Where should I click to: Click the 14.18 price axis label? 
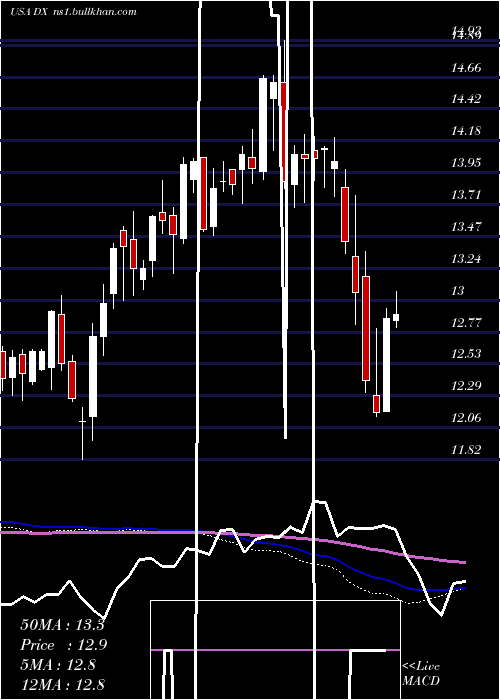tap(466, 131)
